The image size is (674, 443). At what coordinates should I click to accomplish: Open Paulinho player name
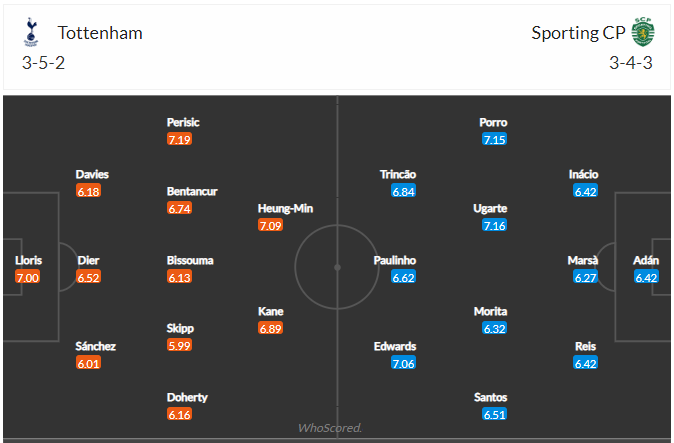(395, 260)
